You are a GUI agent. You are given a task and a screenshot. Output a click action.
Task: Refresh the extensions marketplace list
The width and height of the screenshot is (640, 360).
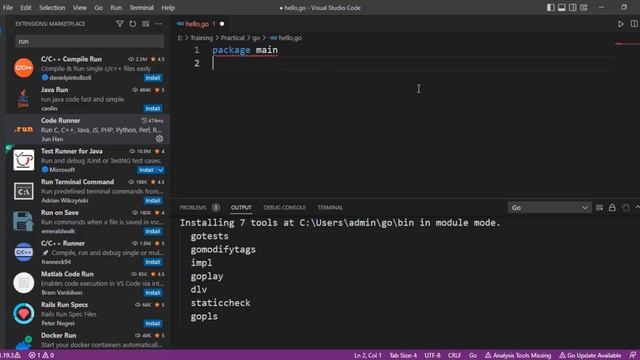(133, 24)
